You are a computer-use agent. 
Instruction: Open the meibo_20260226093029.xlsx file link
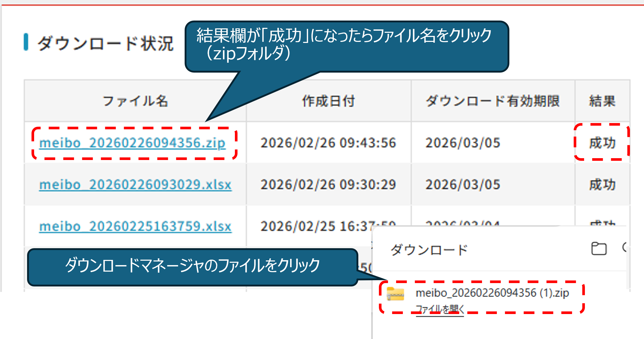click(135, 185)
